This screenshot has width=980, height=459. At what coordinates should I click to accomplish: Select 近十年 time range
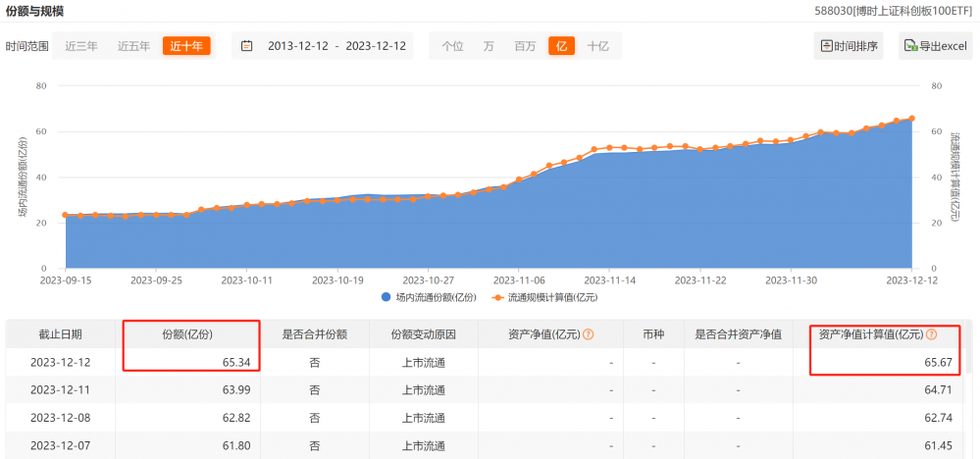click(x=186, y=46)
